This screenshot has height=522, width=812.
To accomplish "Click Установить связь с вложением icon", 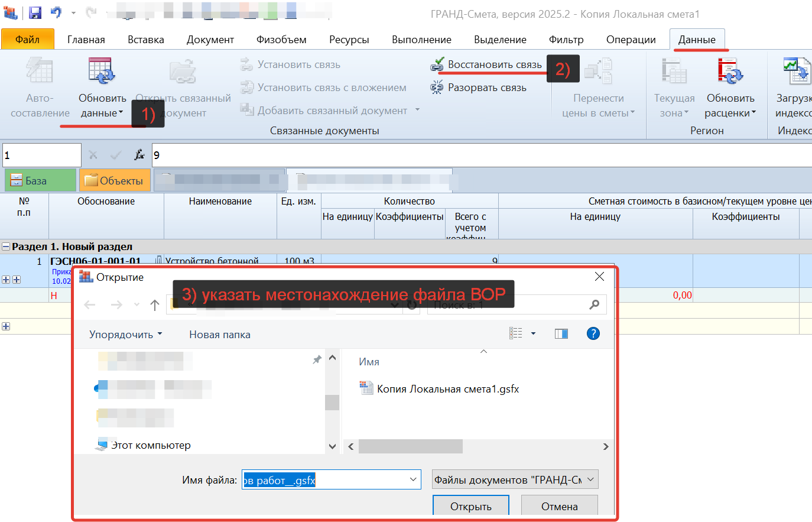I will point(246,87).
